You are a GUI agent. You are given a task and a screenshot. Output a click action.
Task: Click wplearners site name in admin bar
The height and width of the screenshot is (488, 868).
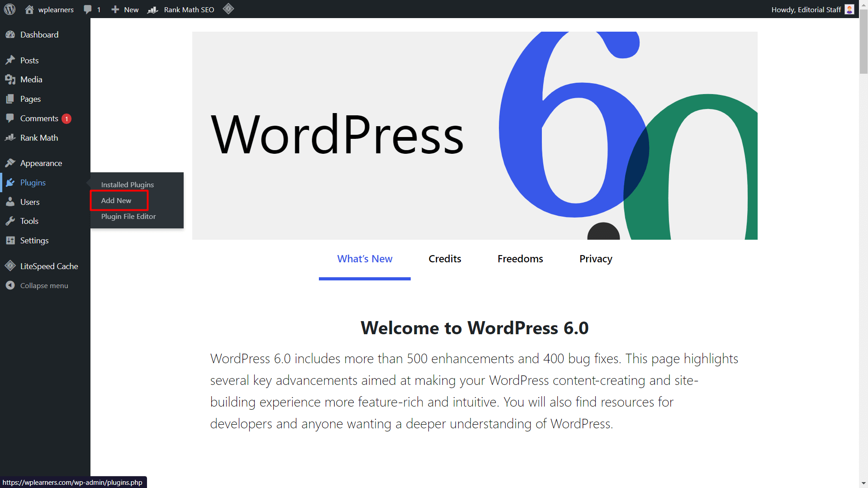point(56,9)
